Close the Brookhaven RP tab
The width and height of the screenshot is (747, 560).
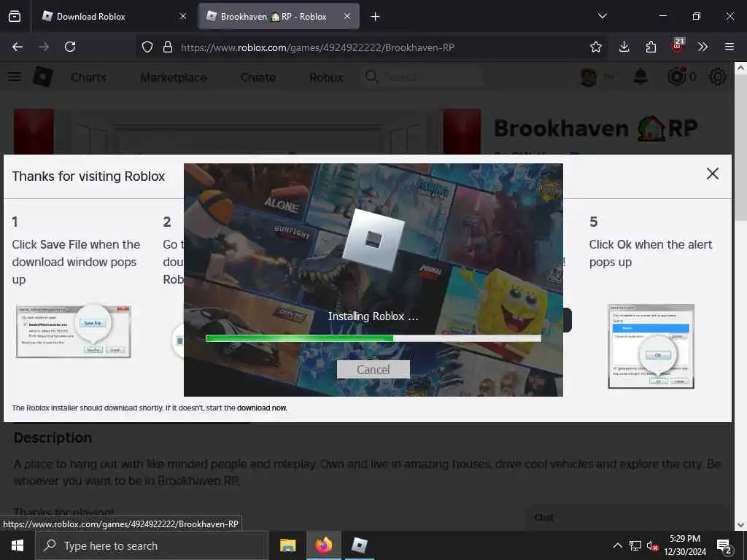(347, 16)
